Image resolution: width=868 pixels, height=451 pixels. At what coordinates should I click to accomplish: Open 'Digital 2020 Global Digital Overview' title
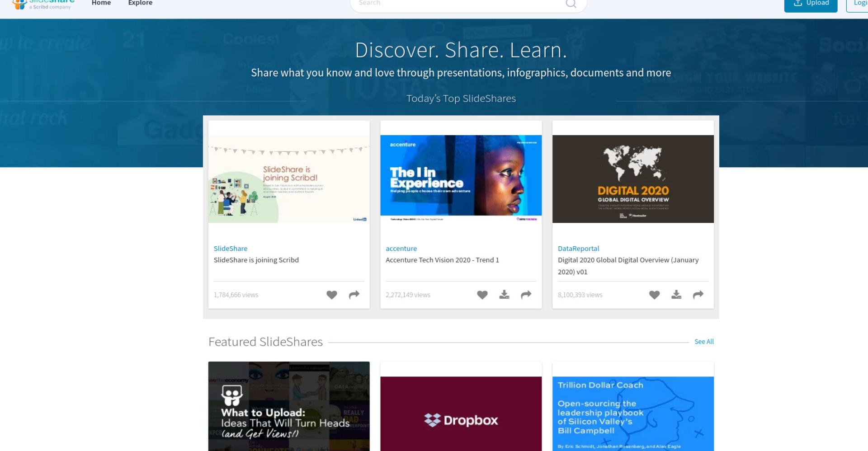coord(628,266)
